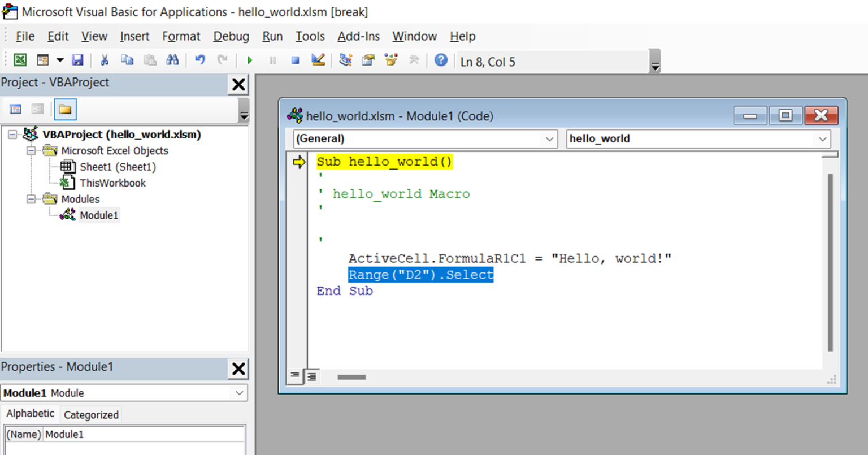Image resolution: width=868 pixels, height=455 pixels.
Task: Close the Properties - Module1 pane
Action: [238, 369]
